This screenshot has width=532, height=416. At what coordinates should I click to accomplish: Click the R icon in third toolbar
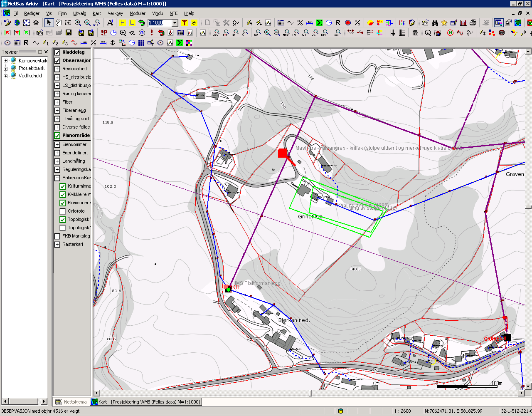coord(27,42)
